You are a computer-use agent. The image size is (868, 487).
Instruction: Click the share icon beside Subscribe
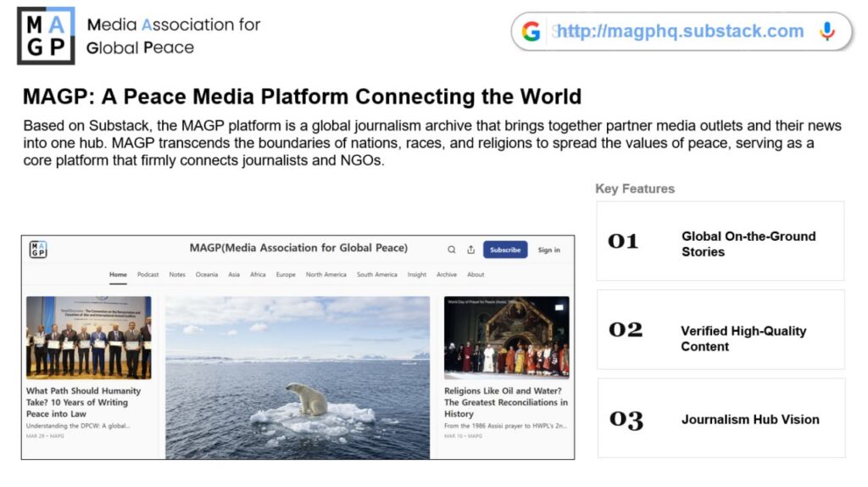(x=471, y=249)
